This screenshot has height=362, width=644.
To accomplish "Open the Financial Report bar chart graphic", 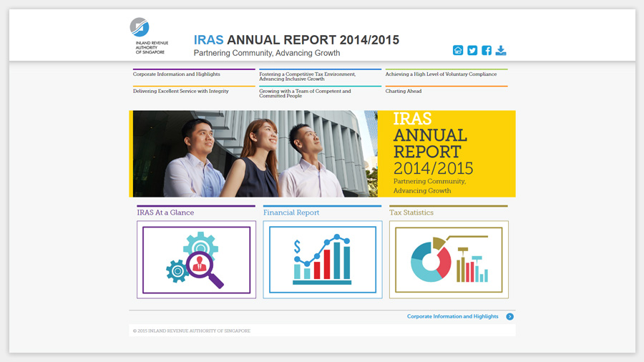I will click(x=323, y=260).
